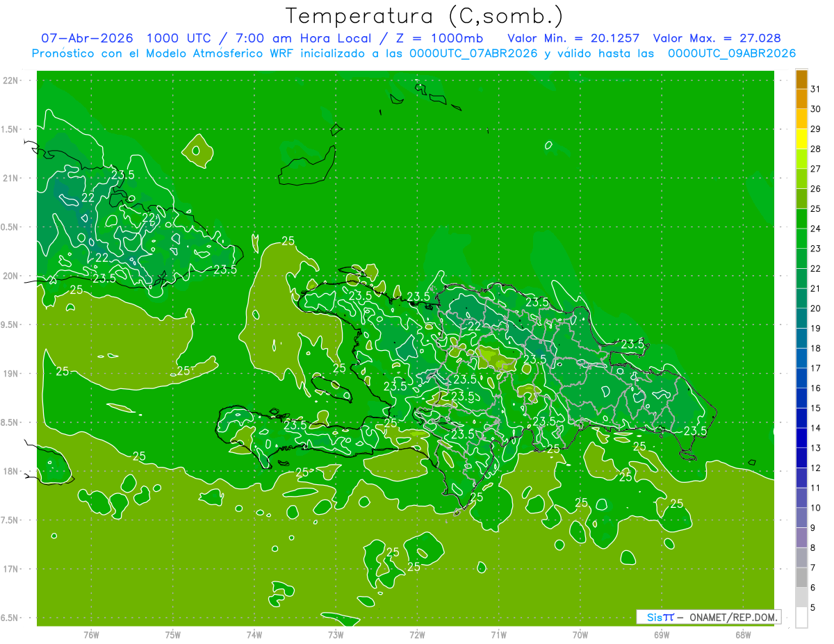Pick the yellow legend swatch between 28 and 29
The width and height of the screenshot is (834, 644).
tap(801, 139)
